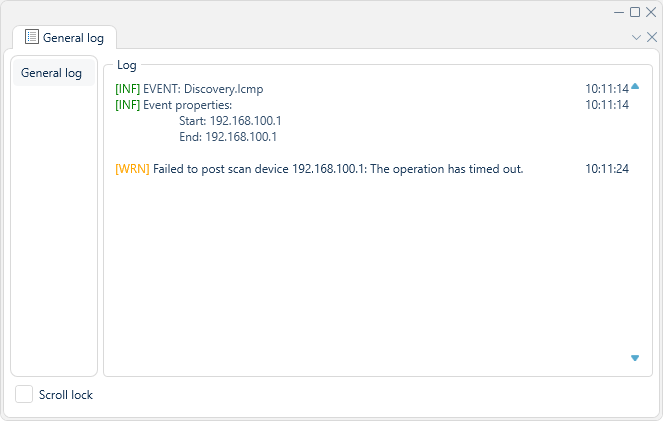Select the EVENT: Discovery.Icmp log line
Screen dimensions: 663x421
pyautogui.click(x=372, y=89)
